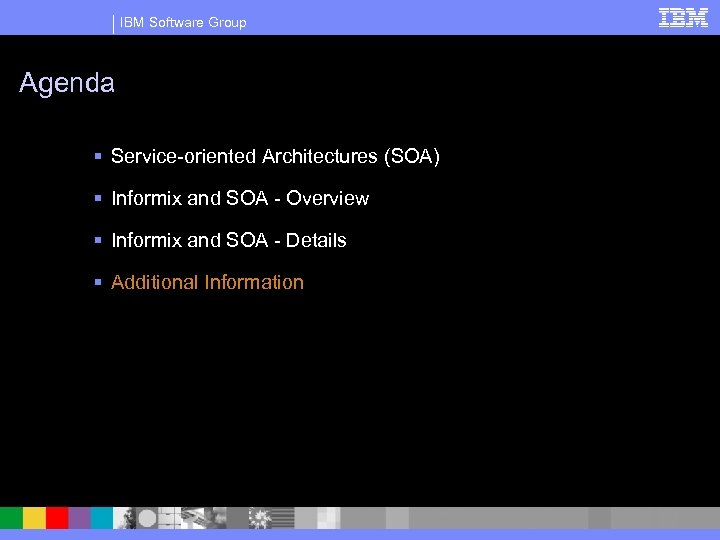Click the yellow square in footer strip
Image resolution: width=720 pixels, height=540 pixels.
coord(34,518)
